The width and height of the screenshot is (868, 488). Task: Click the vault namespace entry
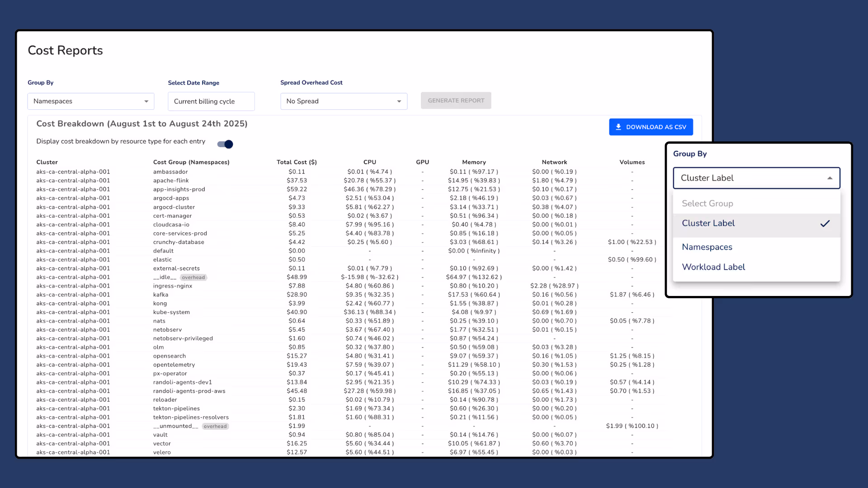pyautogui.click(x=160, y=435)
